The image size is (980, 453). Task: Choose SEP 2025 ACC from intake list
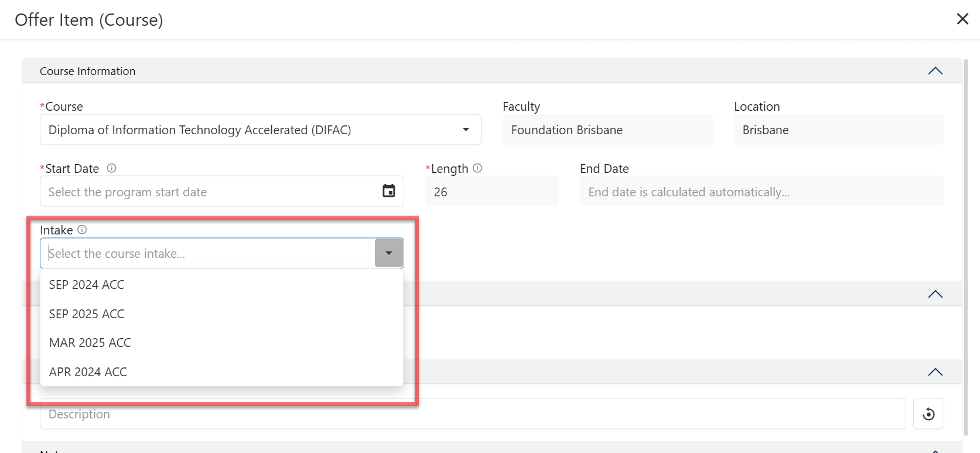point(87,314)
